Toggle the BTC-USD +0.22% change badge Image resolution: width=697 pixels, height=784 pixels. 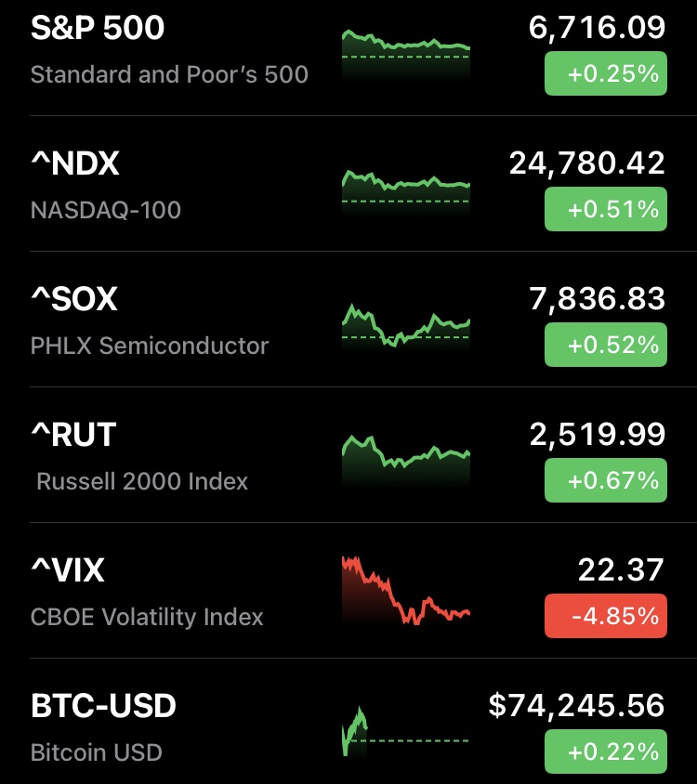pos(605,751)
